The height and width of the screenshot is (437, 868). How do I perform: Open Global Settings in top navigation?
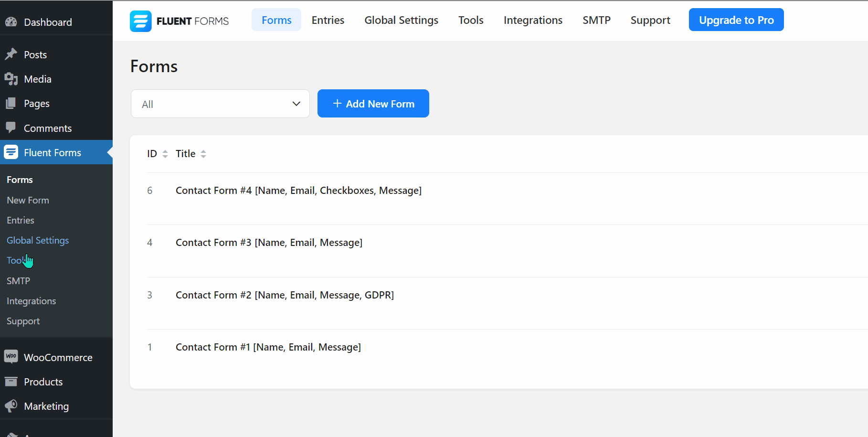pos(402,20)
